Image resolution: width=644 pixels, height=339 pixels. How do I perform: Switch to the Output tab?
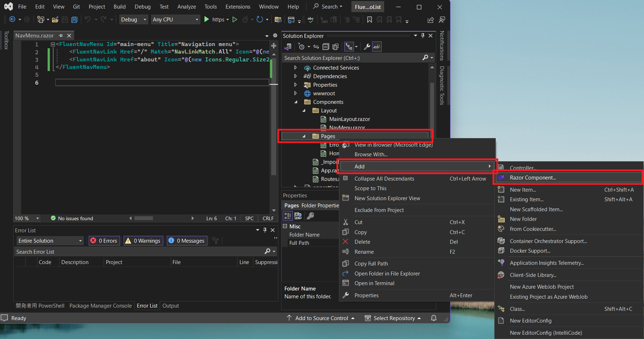(x=171, y=306)
